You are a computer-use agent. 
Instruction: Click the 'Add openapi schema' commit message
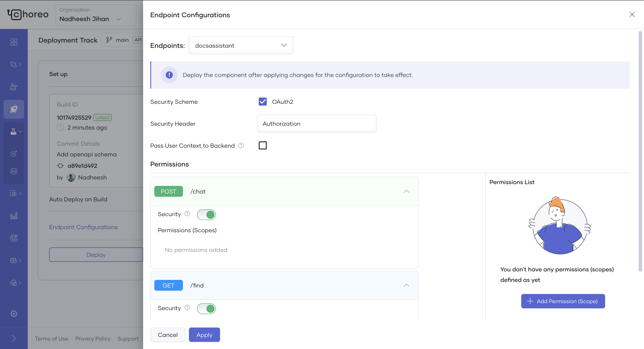[87, 154]
